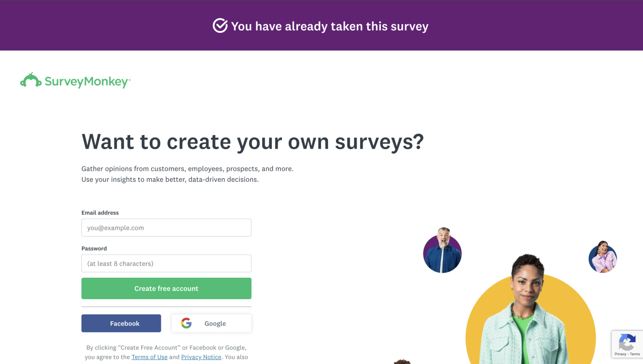Click the SurveyMonkey monkey logo icon
This screenshot has width=643, height=364.
(x=31, y=80)
